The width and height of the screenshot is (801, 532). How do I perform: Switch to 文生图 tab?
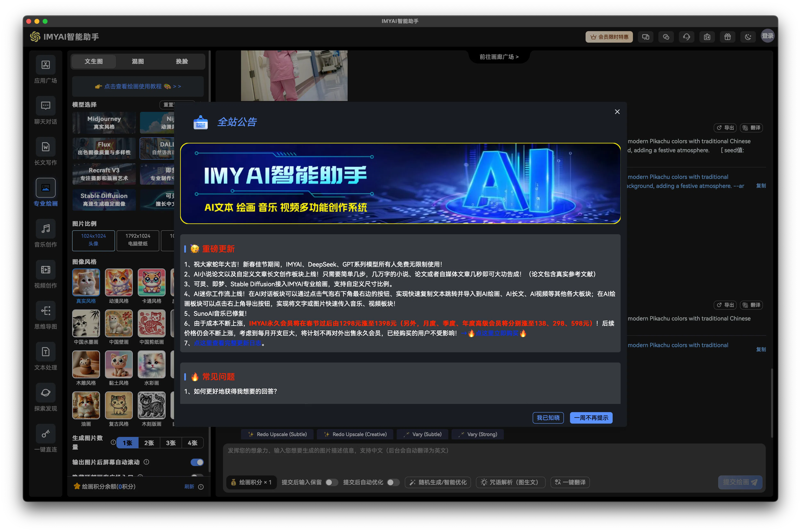click(94, 61)
